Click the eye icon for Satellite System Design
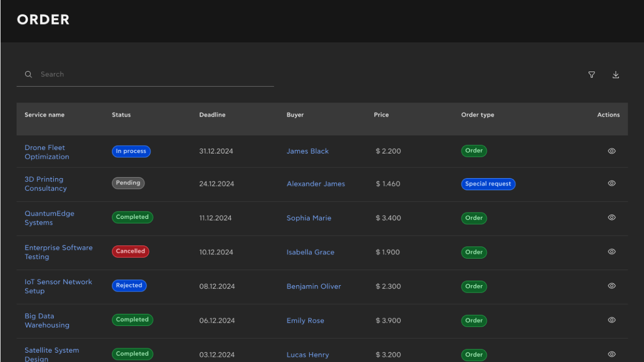 [612, 354]
